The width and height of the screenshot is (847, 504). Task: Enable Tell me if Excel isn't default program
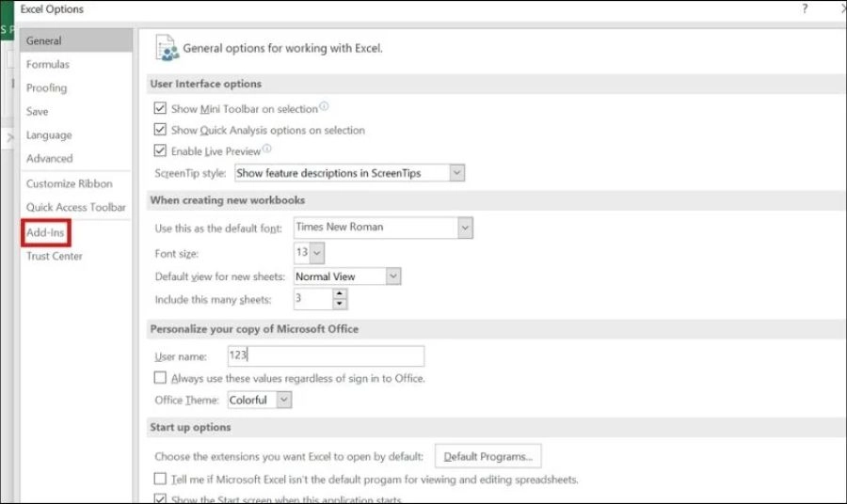pyautogui.click(x=160, y=479)
